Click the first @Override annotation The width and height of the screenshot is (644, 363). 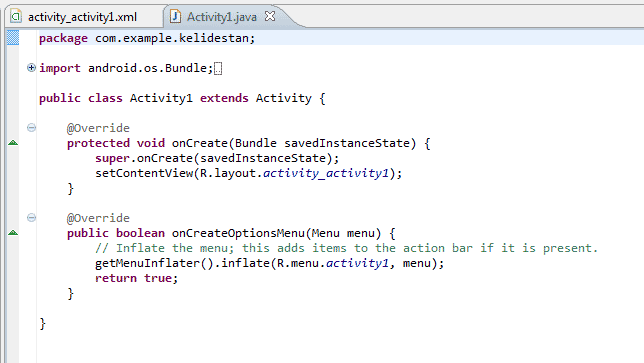(98, 128)
